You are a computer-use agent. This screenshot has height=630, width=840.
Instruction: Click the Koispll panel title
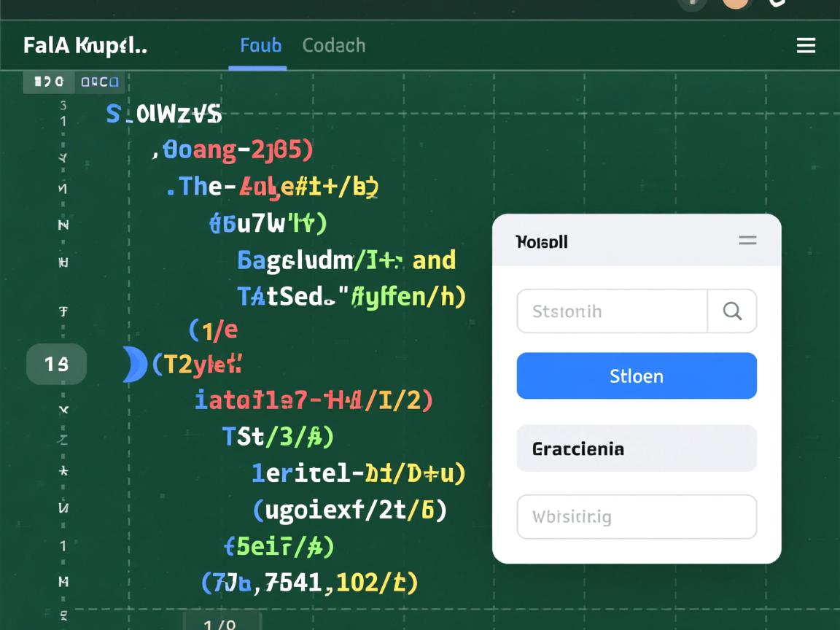tap(542, 241)
